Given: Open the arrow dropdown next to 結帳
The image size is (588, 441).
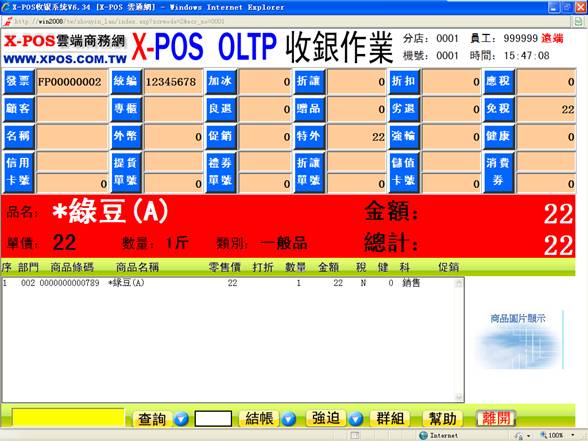Looking at the screenshot, I should click(x=288, y=418).
